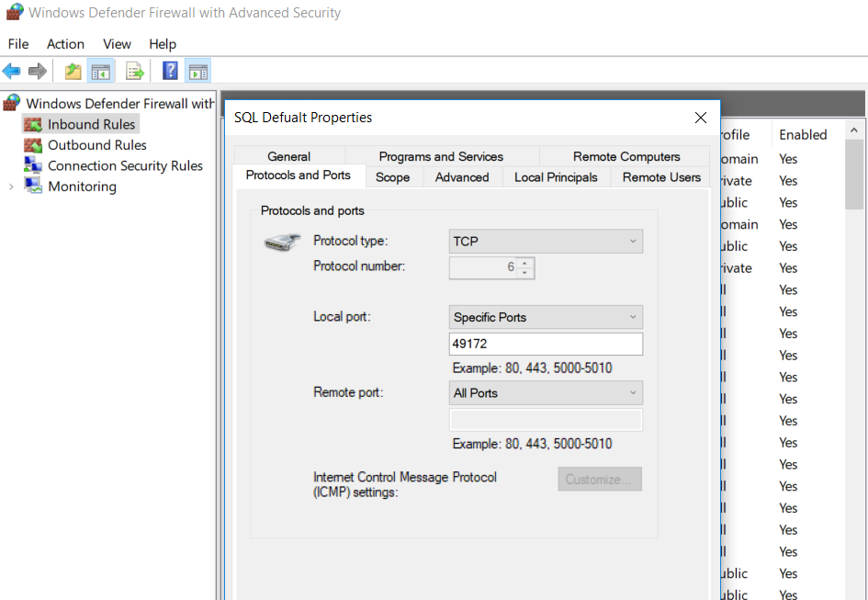
Task: Click the rules list scrollbar up arrow
Action: click(x=853, y=130)
